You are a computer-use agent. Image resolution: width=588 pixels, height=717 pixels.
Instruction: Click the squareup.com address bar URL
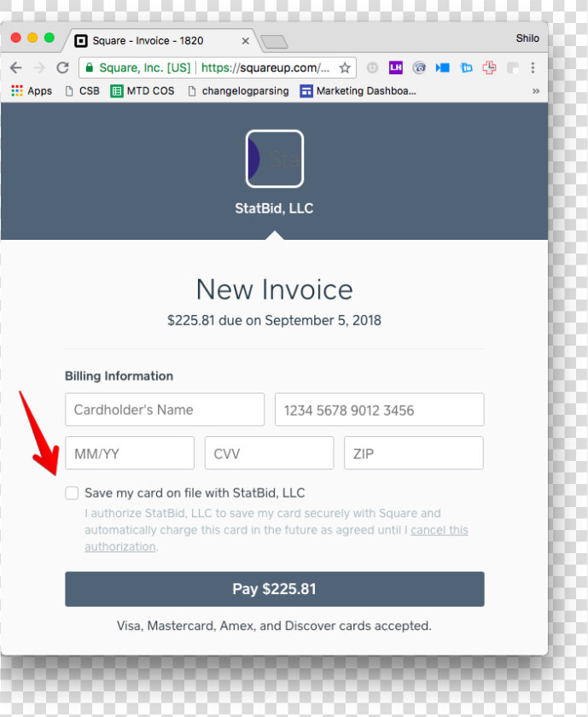pos(265,68)
